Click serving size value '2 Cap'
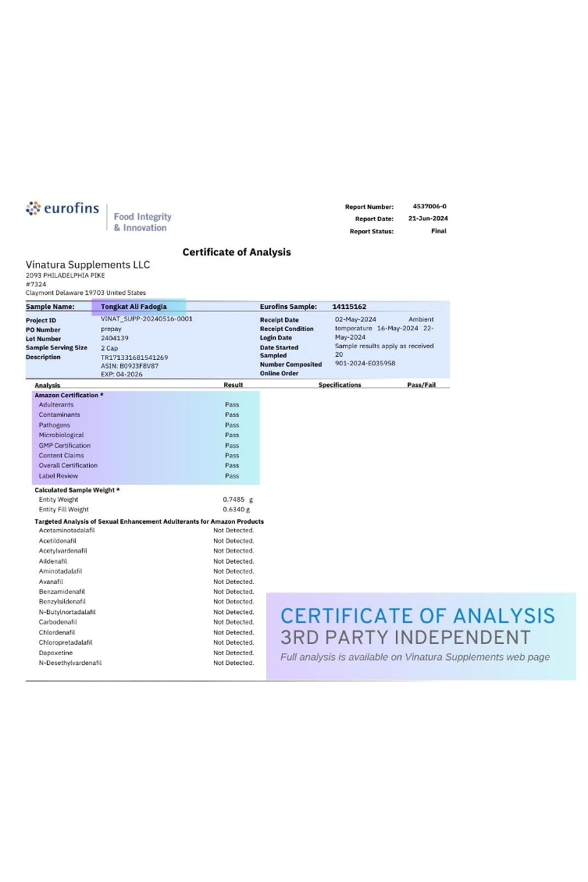This screenshot has width=588, height=882. (x=109, y=348)
